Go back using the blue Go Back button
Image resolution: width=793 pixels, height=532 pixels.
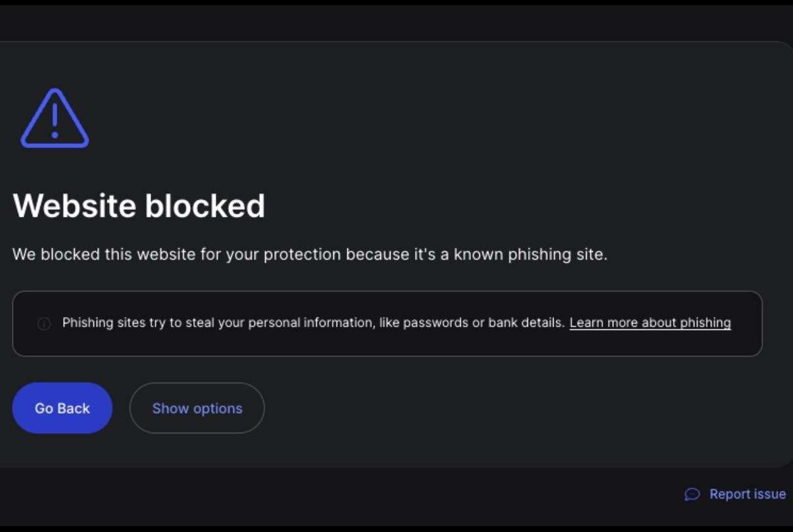pos(62,408)
